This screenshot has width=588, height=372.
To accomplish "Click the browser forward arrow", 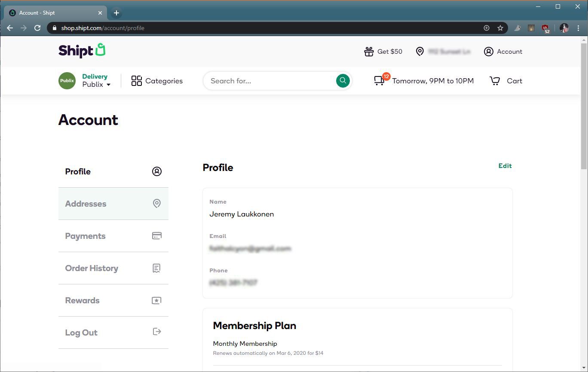I will point(24,28).
